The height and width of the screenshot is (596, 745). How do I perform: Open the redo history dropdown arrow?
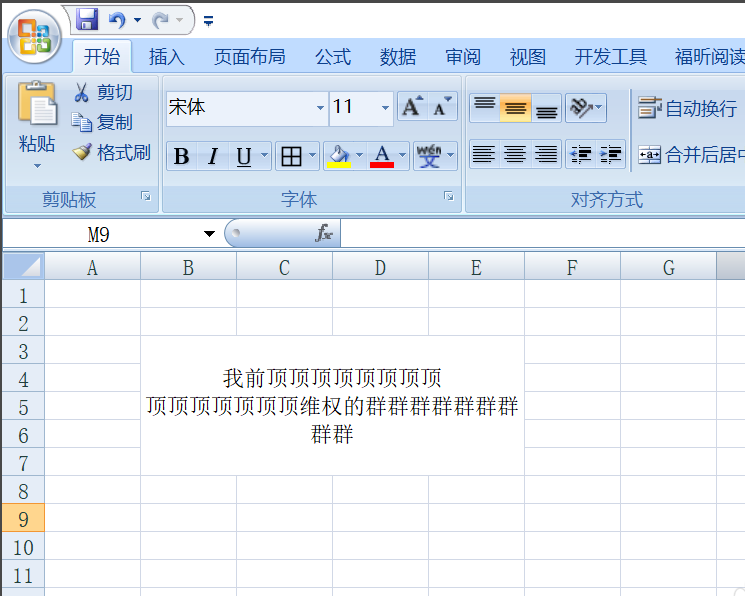[180, 20]
